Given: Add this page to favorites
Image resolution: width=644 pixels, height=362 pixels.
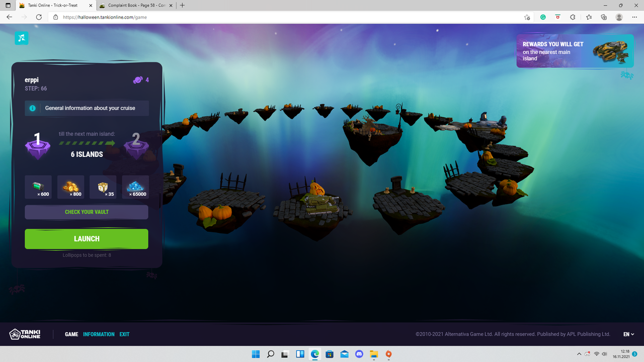Looking at the screenshot, I should pyautogui.click(x=527, y=17).
